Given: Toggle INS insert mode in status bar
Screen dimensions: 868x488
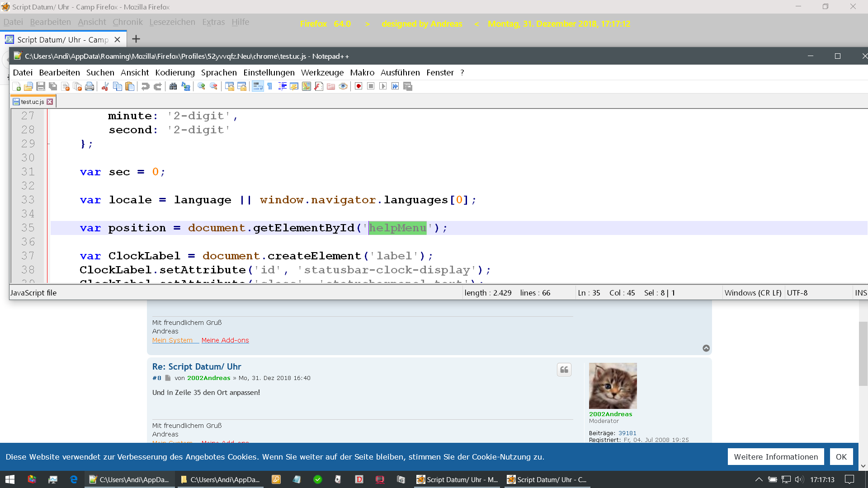Looking at the screenshot, I should point(861,293).
